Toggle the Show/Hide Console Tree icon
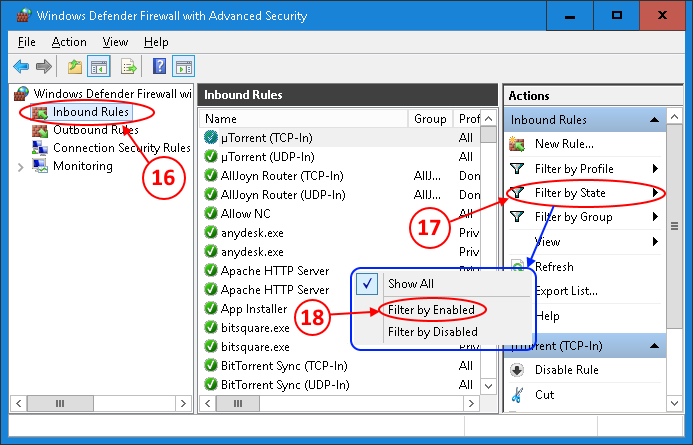This screenshot has width=693, height=445. pyautogui.click(x=99, y=67)
